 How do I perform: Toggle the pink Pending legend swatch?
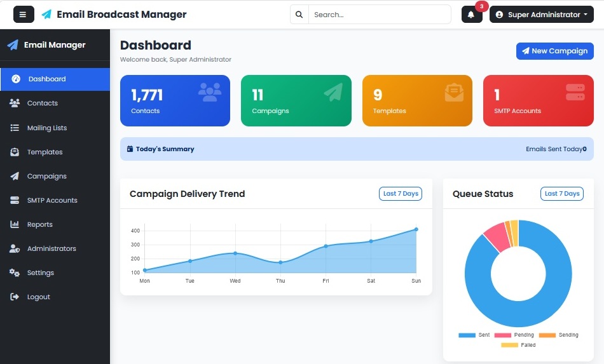(503, 335)
